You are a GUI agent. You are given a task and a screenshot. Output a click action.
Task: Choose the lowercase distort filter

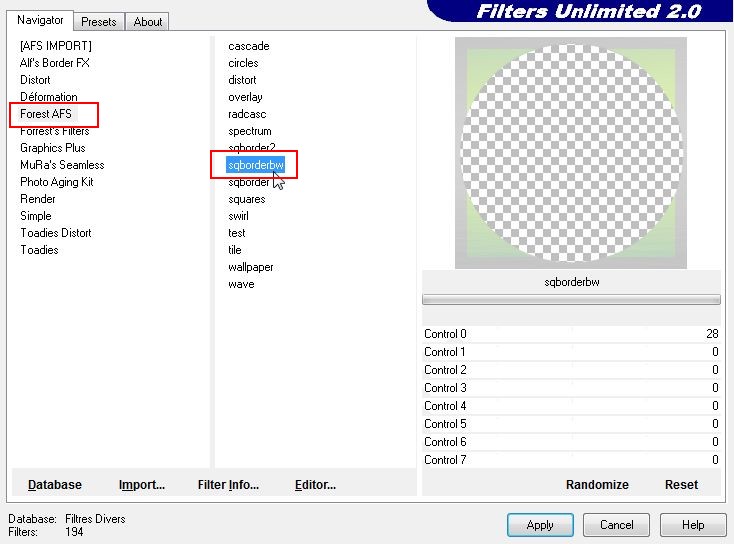(242, 80)
